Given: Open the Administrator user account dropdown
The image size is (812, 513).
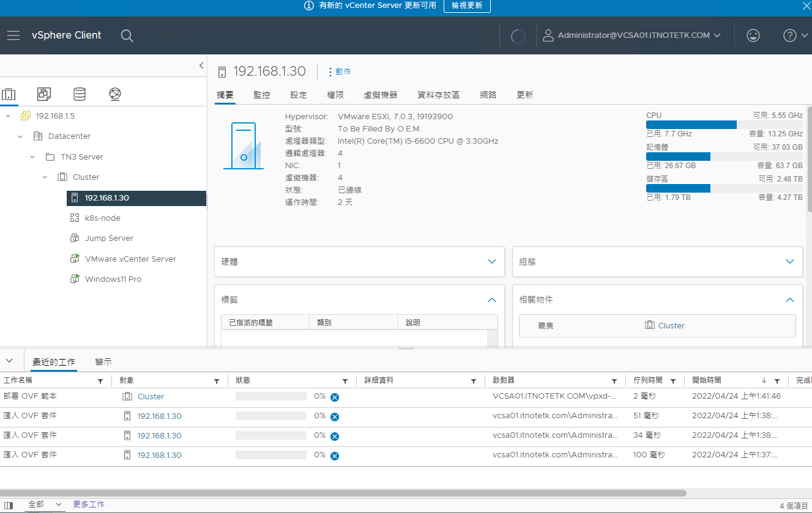Looking at the screenshot, I should coord(632,35).
